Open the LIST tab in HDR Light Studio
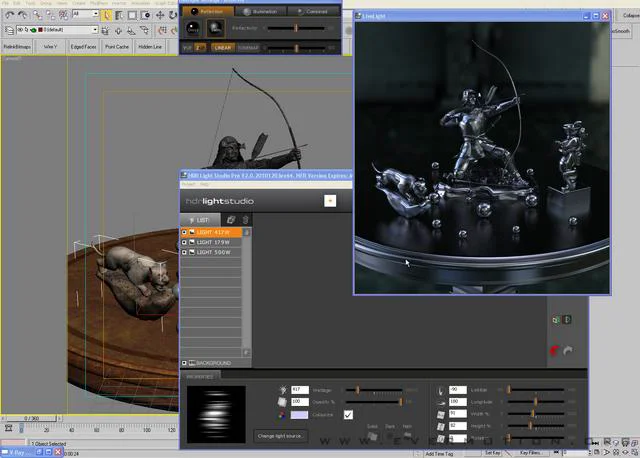The width and height of the screenshot is (640, 458). click(200, 220)
